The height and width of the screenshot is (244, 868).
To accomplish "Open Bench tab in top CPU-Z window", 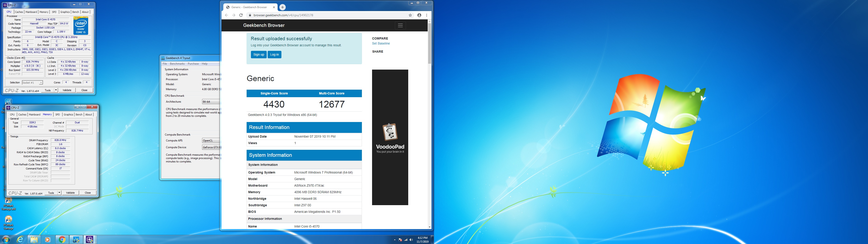I will pos(76,12).
